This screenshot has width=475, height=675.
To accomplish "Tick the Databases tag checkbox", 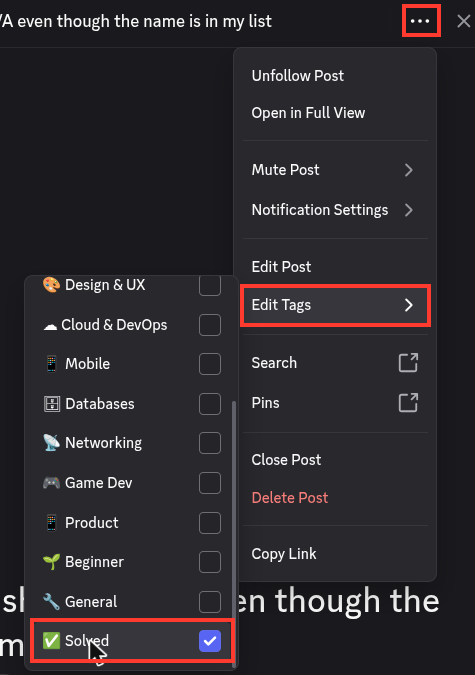I will (210, 404).
